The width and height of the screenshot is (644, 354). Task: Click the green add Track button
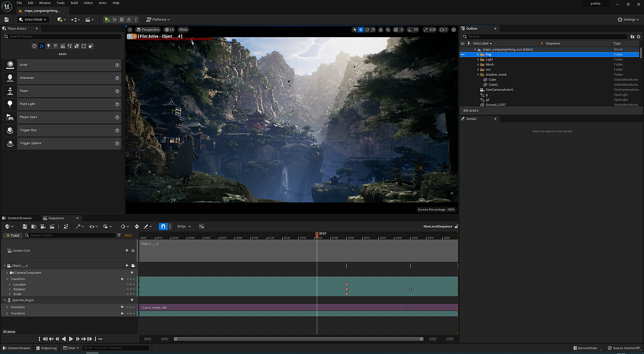(12, 235)
